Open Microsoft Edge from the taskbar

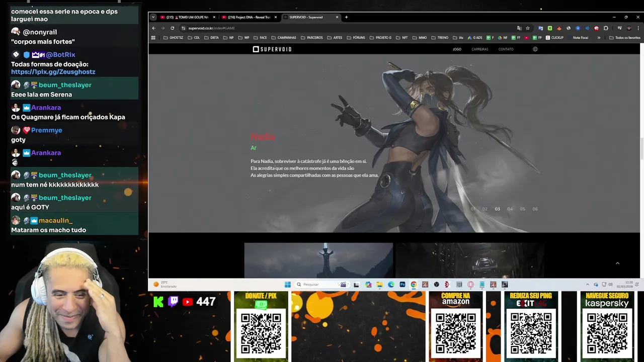(x=391, y=285)
